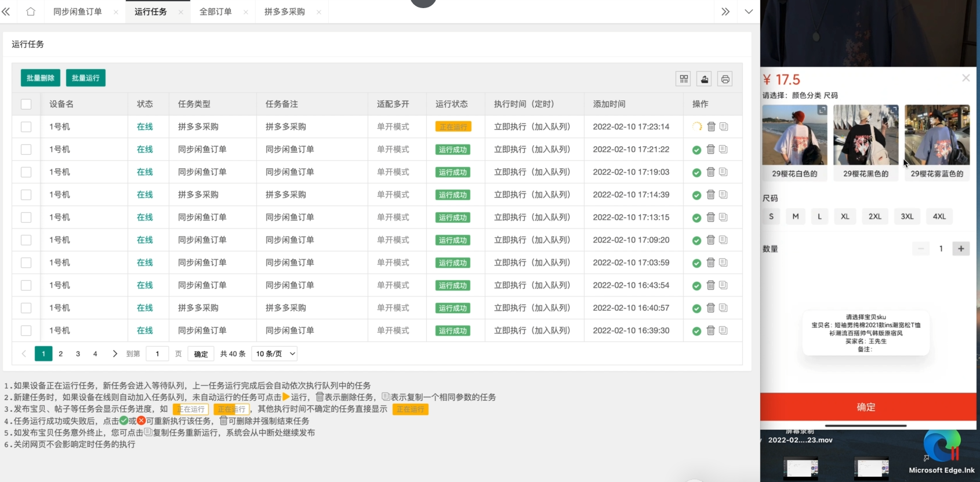Delete task added 17:21:22 via trash icon
Viewport: 980px width, 482px height.
(710, 149)
